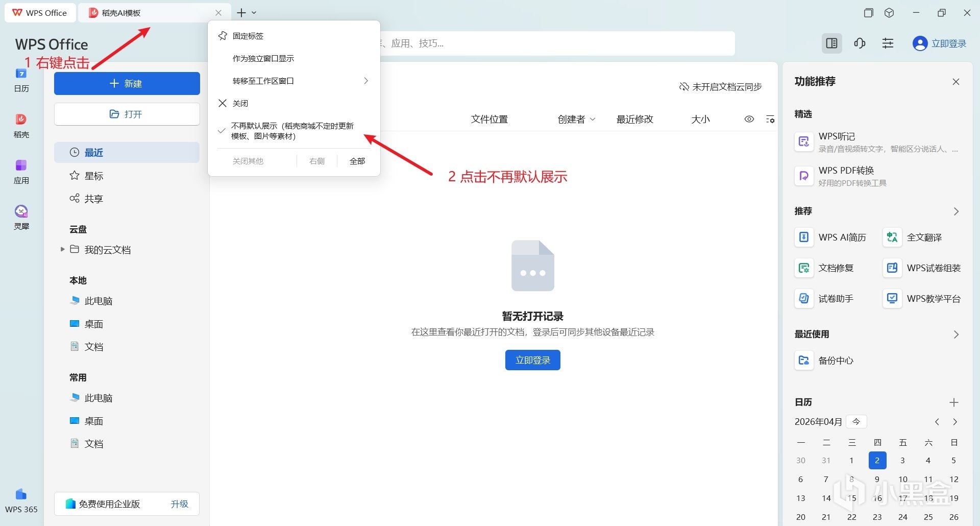
Task: Open the 应用 apps sidebar icon
Action: click(21, 172)
